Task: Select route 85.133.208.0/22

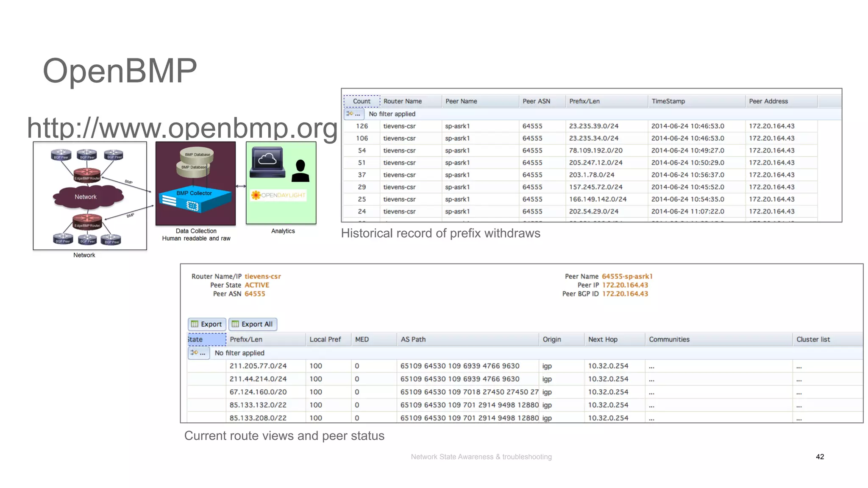Action: [525, 418]
